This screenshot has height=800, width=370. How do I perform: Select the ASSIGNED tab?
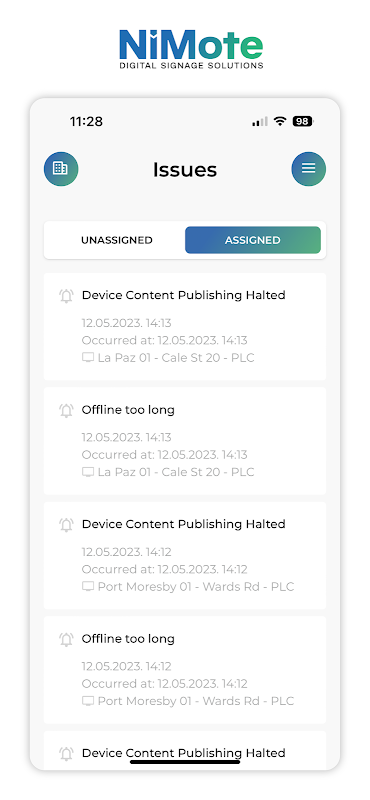point(253,240)
